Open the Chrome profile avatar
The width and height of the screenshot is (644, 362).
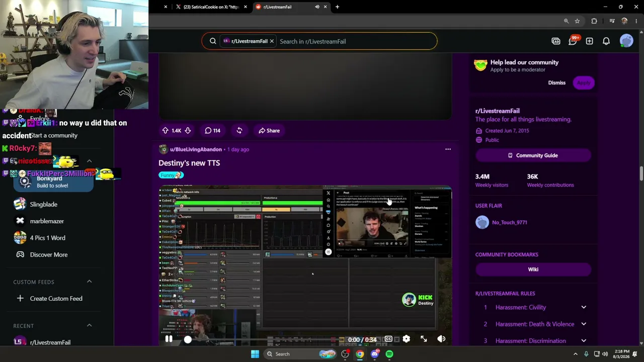coord(624,21)
